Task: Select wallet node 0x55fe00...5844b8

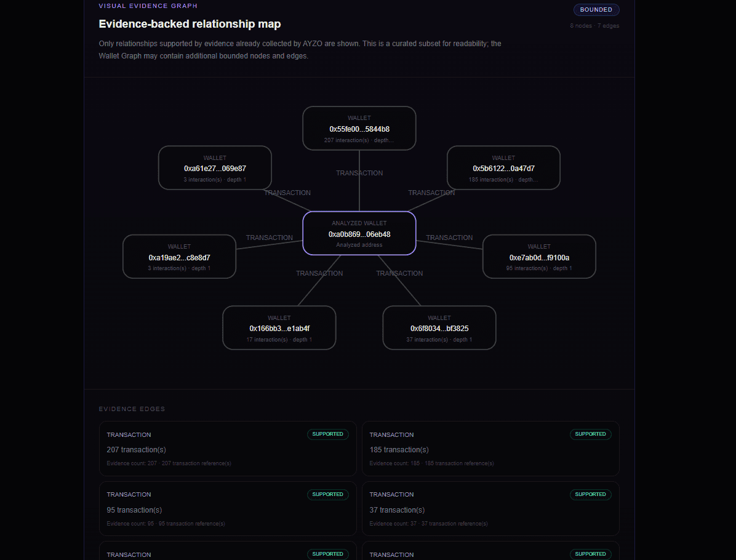Action: 359,128
